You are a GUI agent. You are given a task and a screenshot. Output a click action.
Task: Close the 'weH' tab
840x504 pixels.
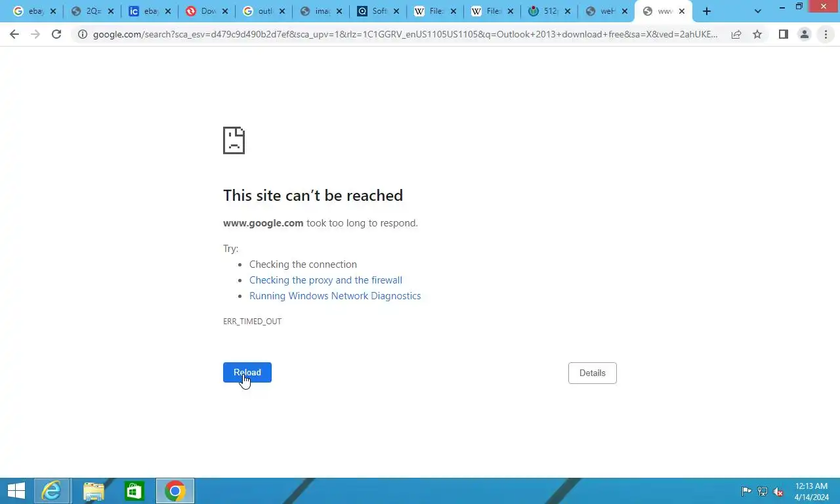(625, 11)
